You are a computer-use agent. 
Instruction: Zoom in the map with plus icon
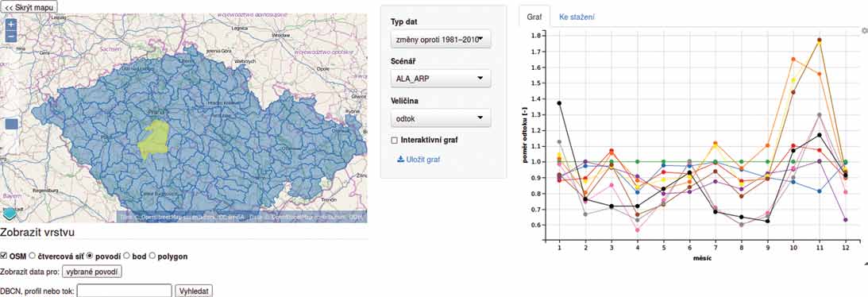(11, 25)
